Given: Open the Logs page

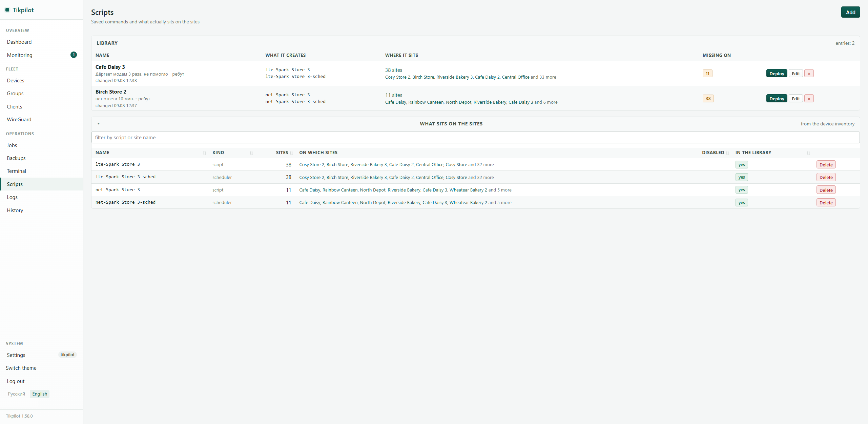Looking at the screenshot, I should (x=41, y=197).
